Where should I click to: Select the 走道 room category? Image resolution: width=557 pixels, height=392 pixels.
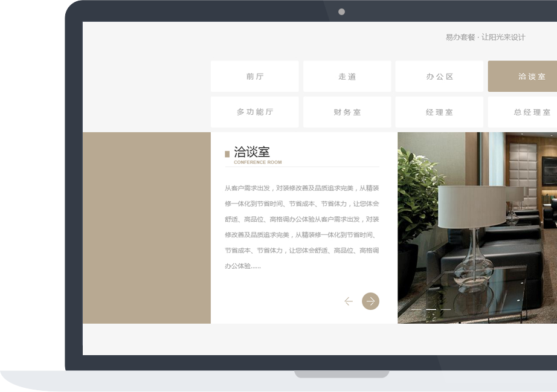point(347,76)
